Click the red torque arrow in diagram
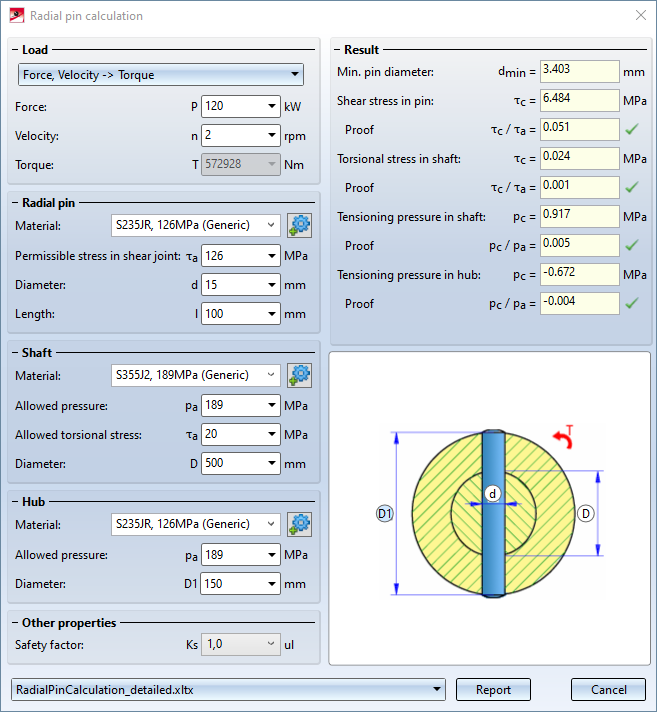Screen dimensions: 657x712 [565, 438]
